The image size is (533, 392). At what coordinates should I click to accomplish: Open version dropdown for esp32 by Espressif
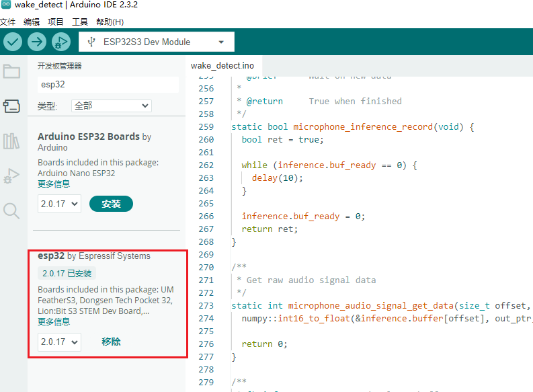pos(59,342)
